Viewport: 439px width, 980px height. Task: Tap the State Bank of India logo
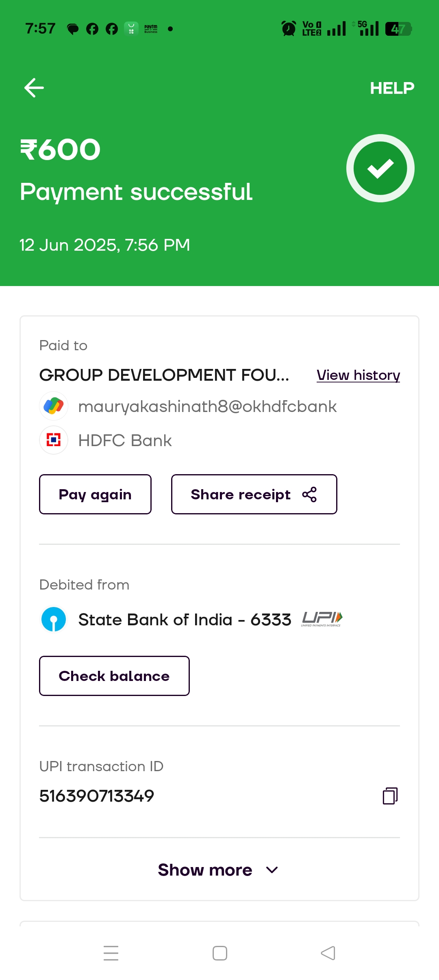point(54,619)
